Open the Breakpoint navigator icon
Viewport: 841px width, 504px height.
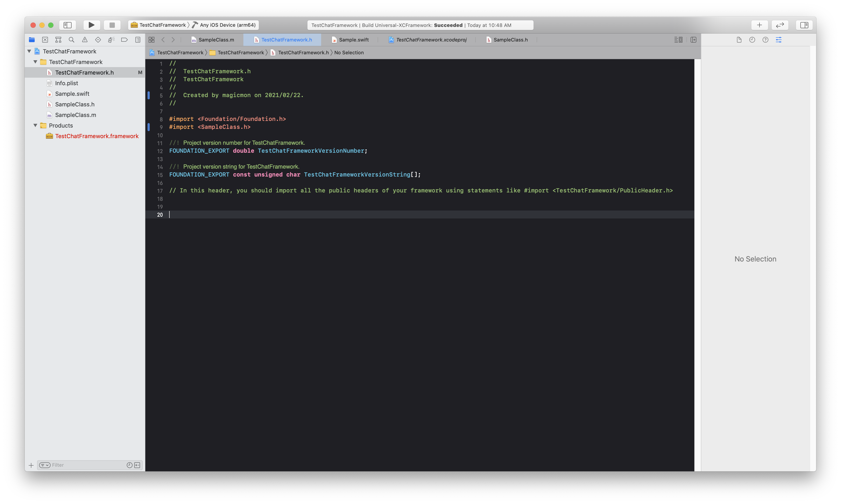point(124,40)
